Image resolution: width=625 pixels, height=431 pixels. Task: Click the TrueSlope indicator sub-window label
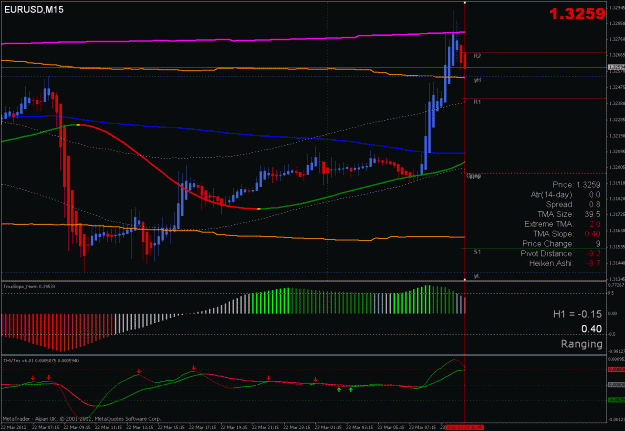[29, 286]
